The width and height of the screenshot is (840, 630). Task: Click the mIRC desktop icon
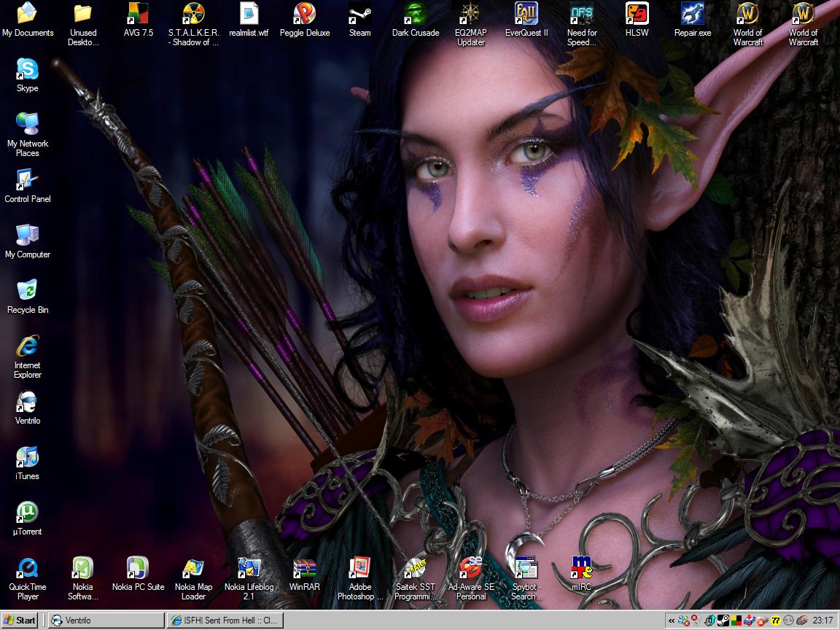[581, 574]
